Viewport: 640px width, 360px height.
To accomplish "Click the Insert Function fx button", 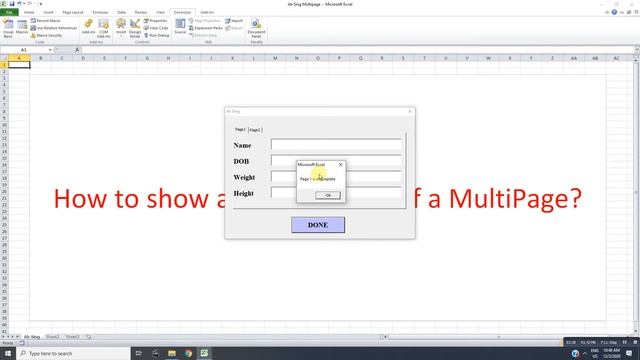I will pyautogui.click(x=77, y=50).
